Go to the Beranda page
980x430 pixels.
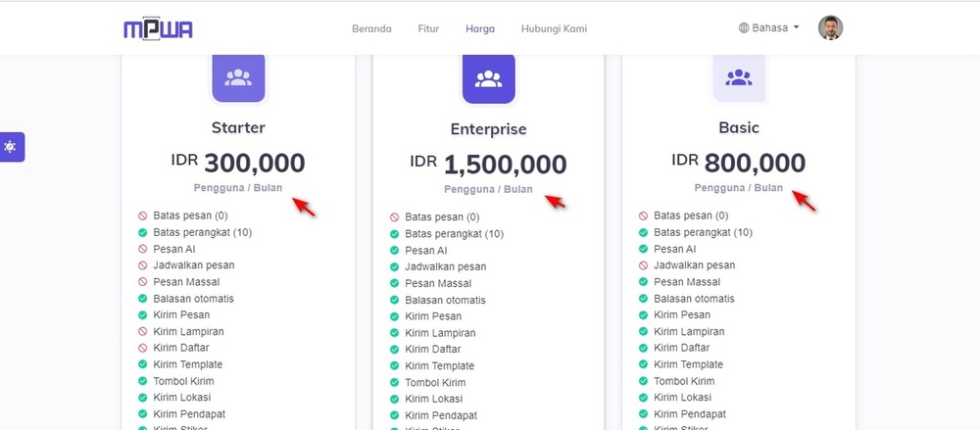(x=371, y=28)
